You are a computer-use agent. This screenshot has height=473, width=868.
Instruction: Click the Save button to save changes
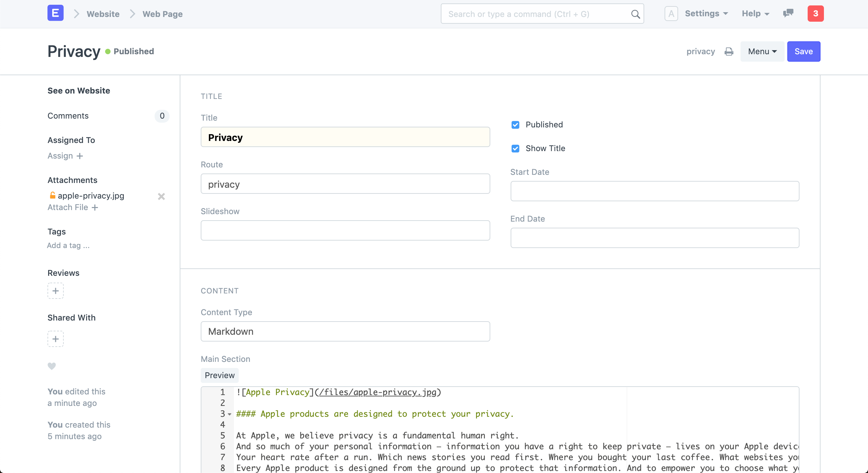click(804, 51)
